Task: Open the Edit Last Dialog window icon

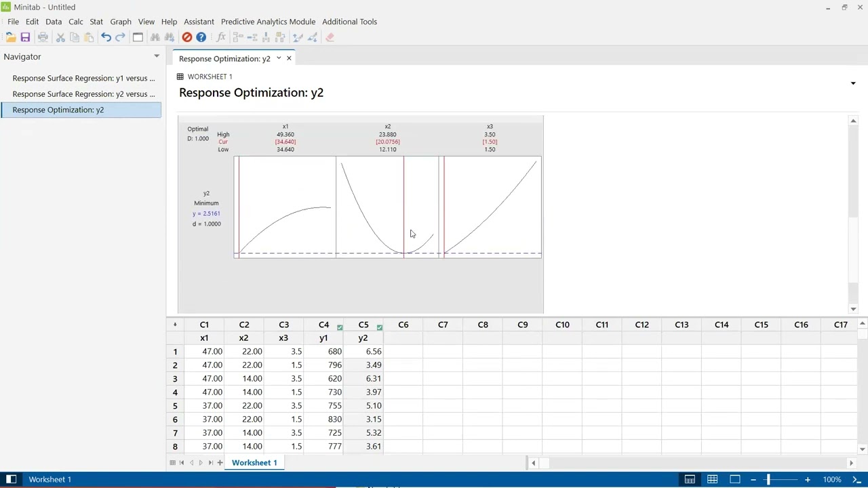Action: point(138,37)
